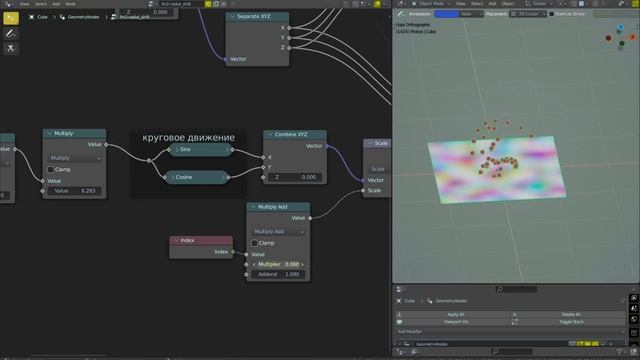Decrease Multiplier with the left arrow

click(254, 264)
